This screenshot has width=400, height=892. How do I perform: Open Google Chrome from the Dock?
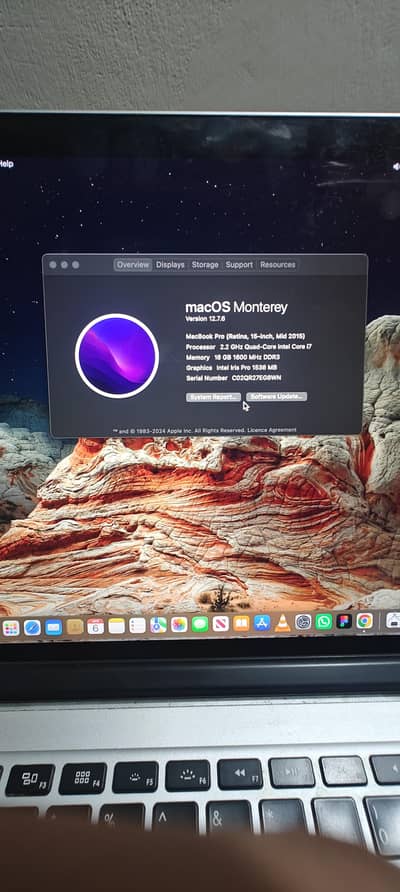365,620
